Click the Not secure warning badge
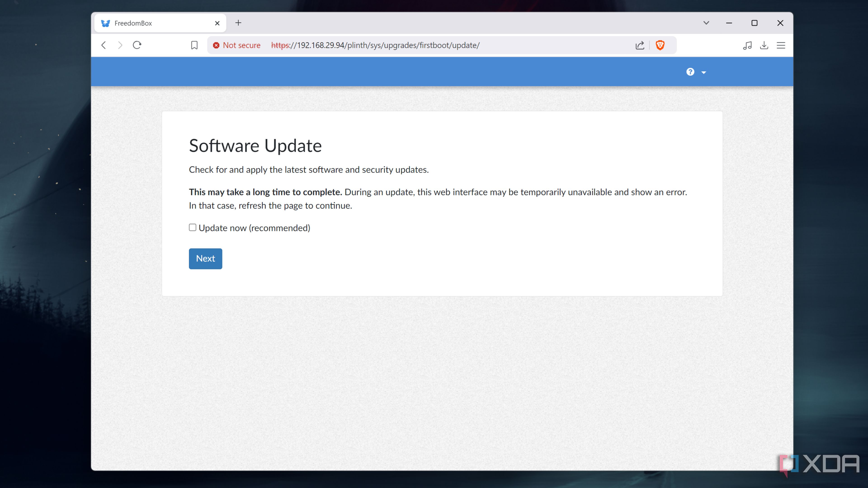The height and width of the screenshot is (488, 868). coord(236,45)
